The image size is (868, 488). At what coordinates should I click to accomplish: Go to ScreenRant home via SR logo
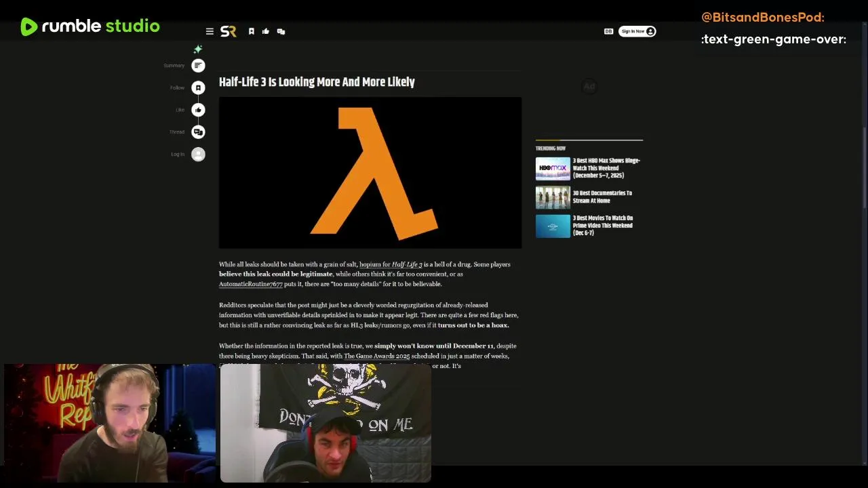(229, 31)
